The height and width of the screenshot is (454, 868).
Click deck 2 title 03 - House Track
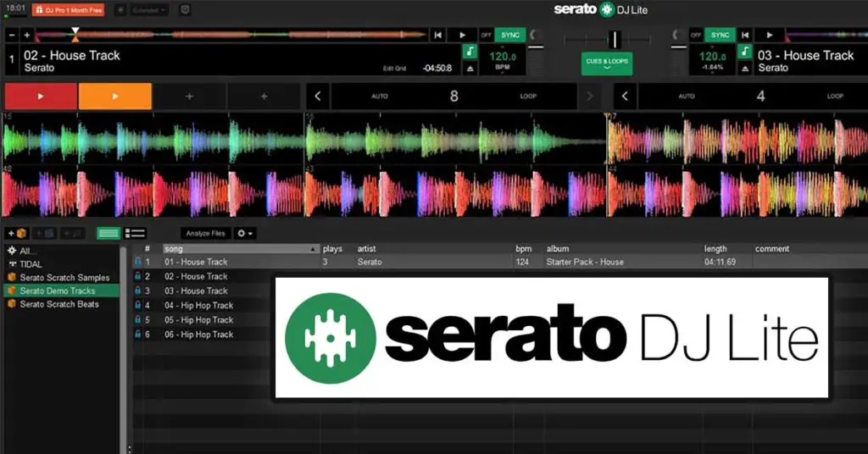[806, 55]
